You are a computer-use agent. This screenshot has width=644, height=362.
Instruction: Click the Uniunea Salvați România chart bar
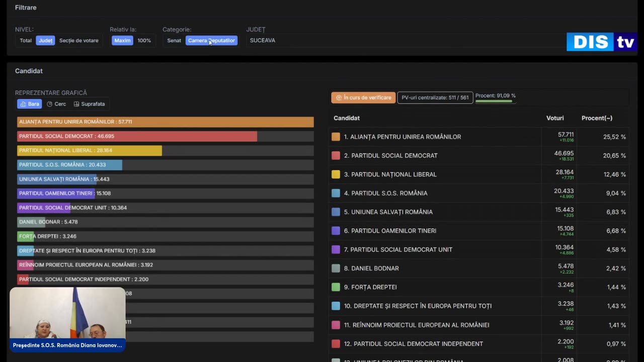[x=57, y=179]
